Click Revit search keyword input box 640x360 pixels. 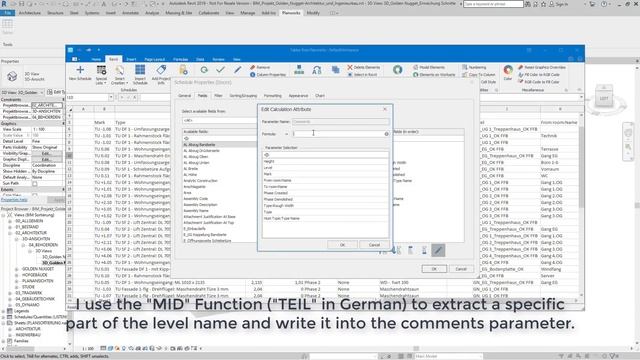pyautogui.click(x=493, y=4)
